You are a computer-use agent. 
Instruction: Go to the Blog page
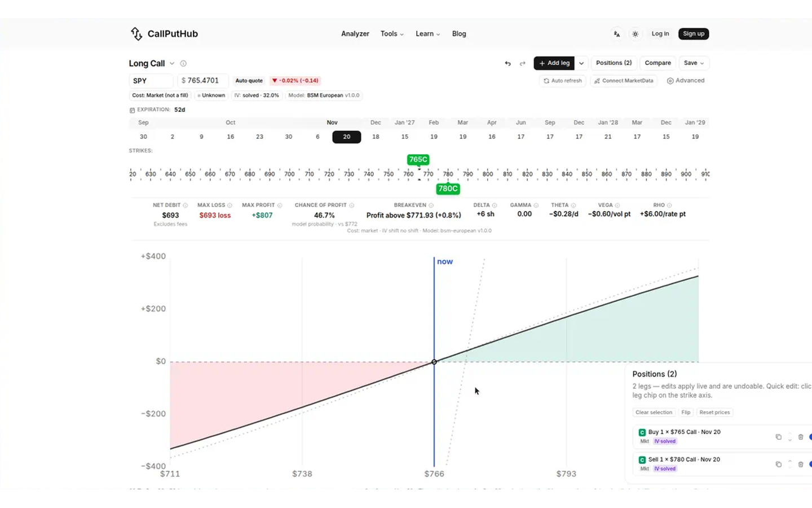(459, 34)
